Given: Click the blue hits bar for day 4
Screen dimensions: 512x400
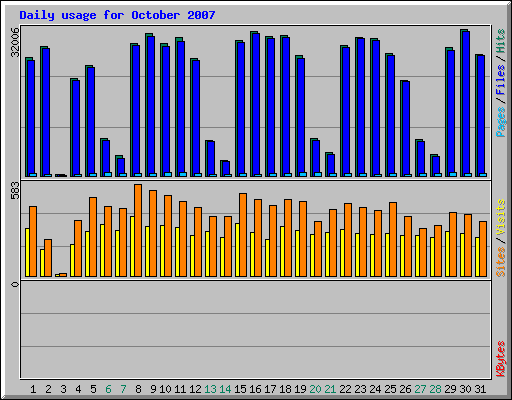Looking at the screenshot, I should [76, 127].
